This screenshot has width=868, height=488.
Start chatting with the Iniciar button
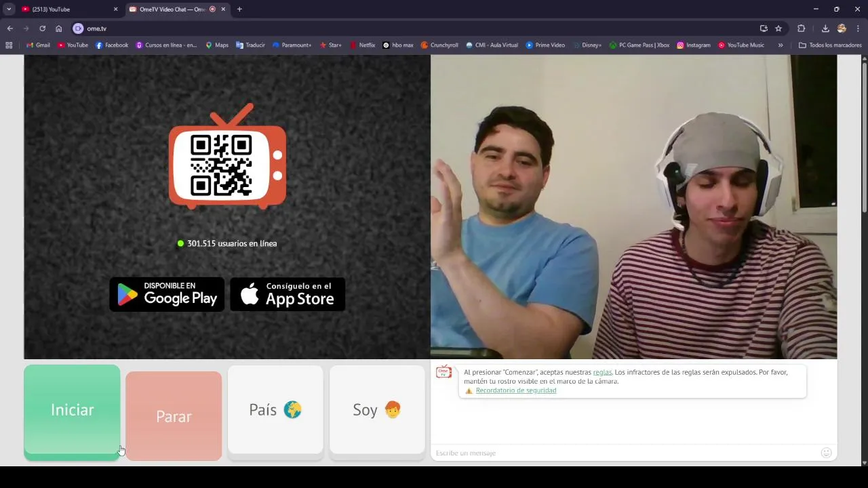point(72,412)
